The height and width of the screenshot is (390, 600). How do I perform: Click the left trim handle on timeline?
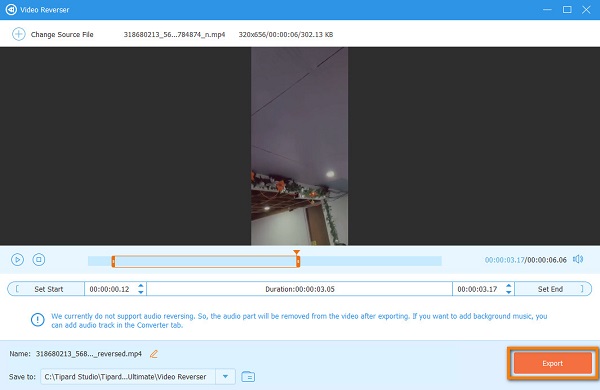[x=113, y=261]
